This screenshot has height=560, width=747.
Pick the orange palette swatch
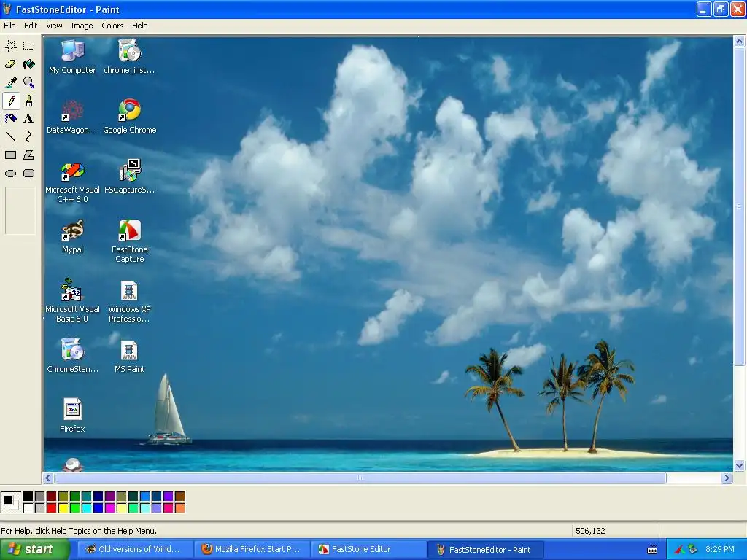point(180,507)
